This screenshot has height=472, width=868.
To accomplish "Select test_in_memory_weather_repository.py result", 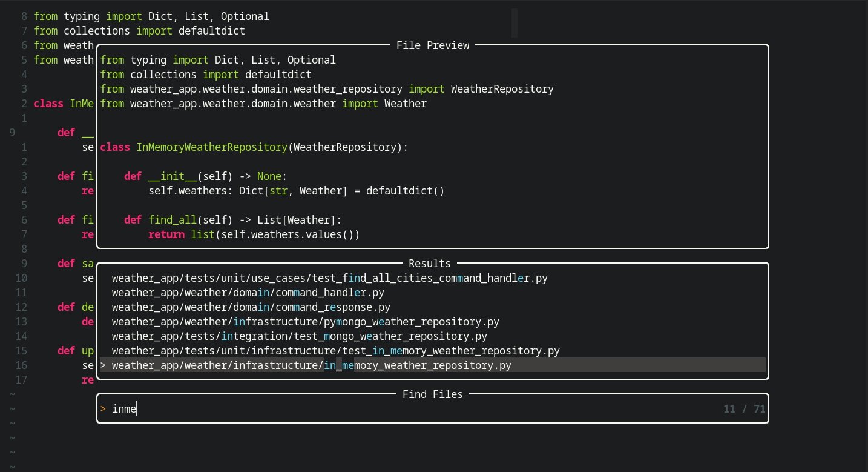I will coord(335,351).
